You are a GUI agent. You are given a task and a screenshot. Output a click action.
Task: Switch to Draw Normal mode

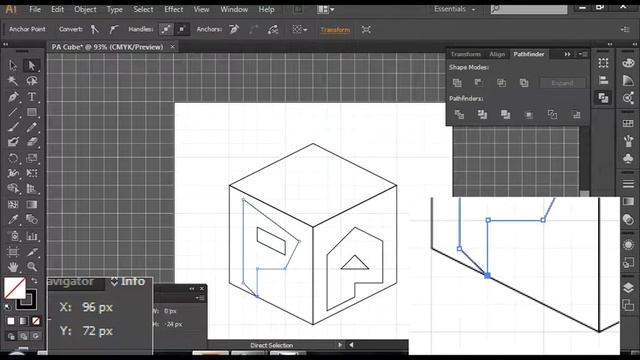(11, 337)
